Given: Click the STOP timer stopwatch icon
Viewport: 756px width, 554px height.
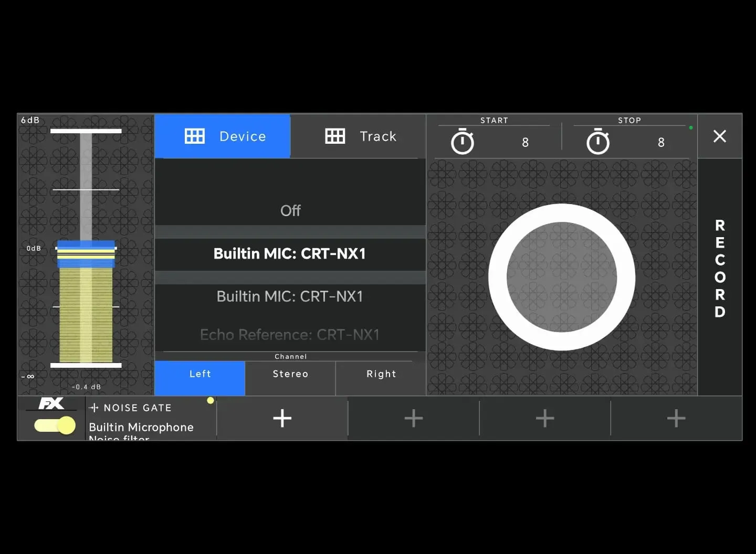Looking at the screenshot, I should pyautogui.click(x=598, y=141).
